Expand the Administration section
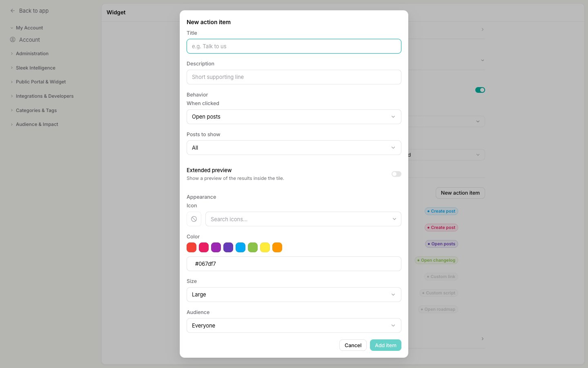Screen dimensions: 588x368 [x=29, y=54]
